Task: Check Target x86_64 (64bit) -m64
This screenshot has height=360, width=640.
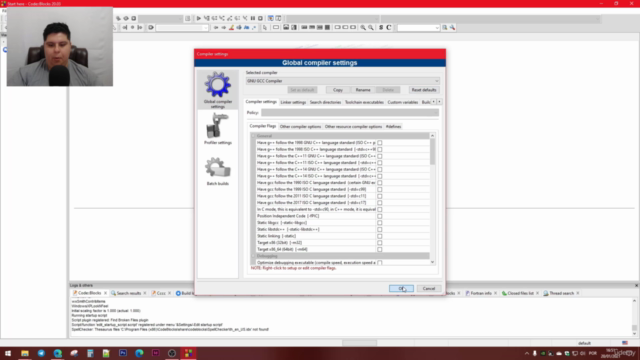Action: click(x=380, y=249)
